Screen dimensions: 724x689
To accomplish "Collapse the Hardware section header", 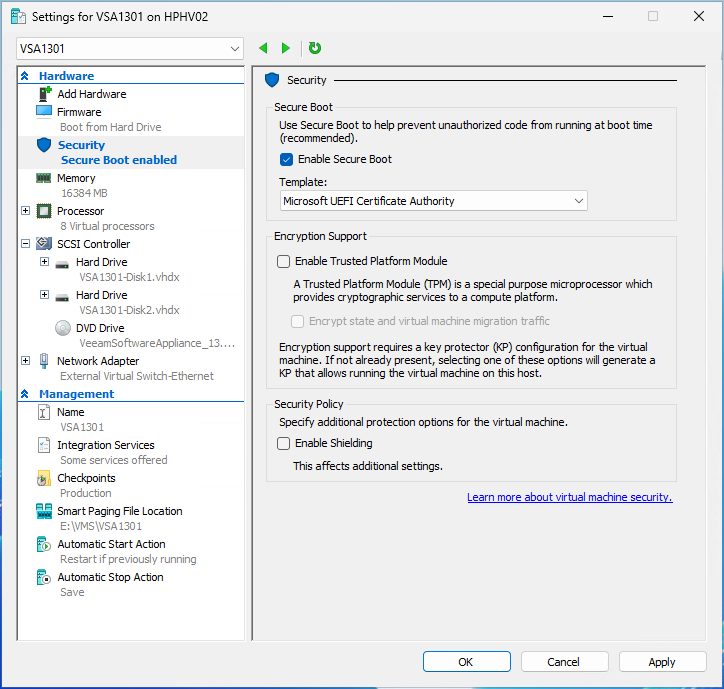I will point(25,76).
